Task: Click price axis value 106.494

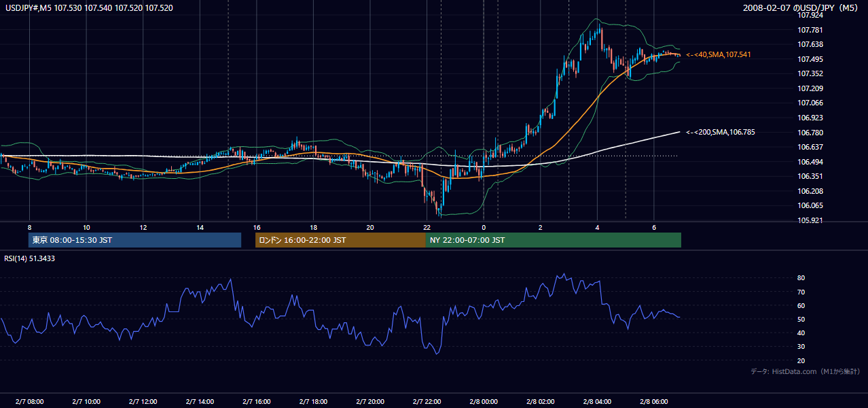Action: [x=810, y=162]
